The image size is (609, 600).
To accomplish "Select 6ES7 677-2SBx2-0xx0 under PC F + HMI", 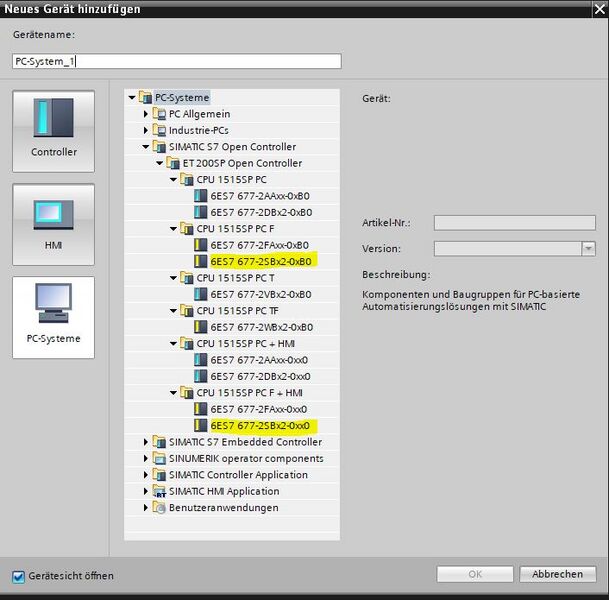I will pos(259,425).
